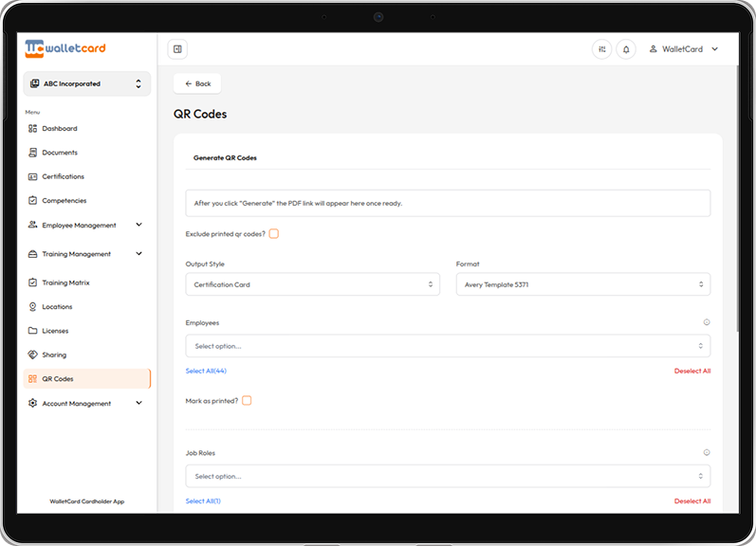Open the Job Roles select dropdown
Image resolution: width=756 pixels, height=546 pixels.
(x=448, y=476)
